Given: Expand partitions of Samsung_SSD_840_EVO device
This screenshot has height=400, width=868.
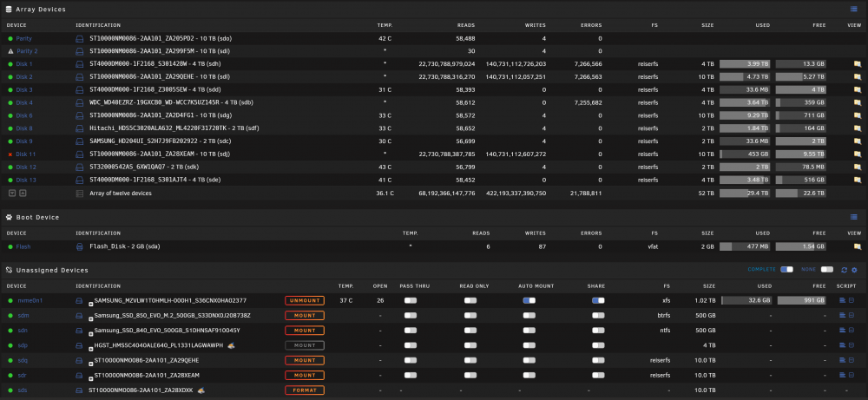Looking at the screenshot, I should click(91, 332).
